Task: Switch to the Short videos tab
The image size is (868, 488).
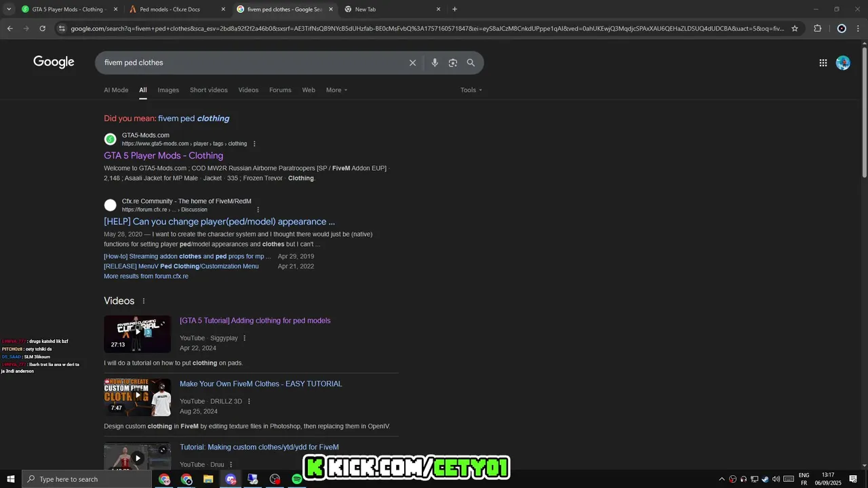Action: pos(209,90)
